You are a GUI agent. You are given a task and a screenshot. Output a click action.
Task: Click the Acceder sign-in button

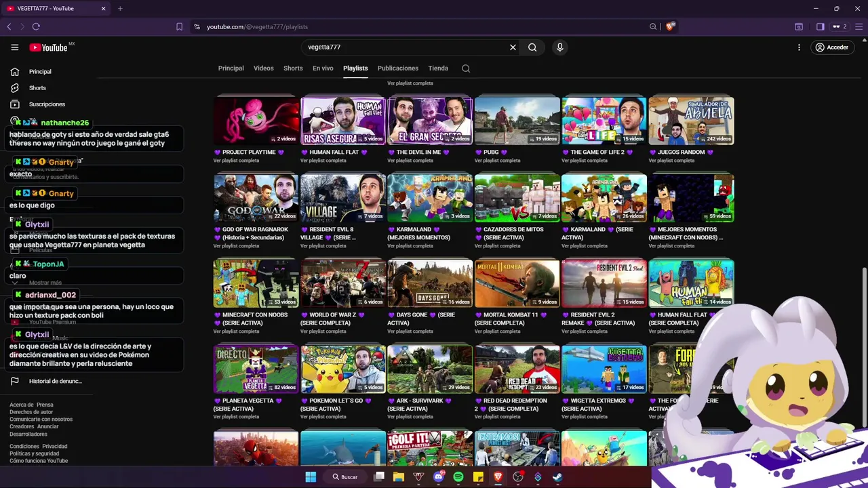[832, 47]
